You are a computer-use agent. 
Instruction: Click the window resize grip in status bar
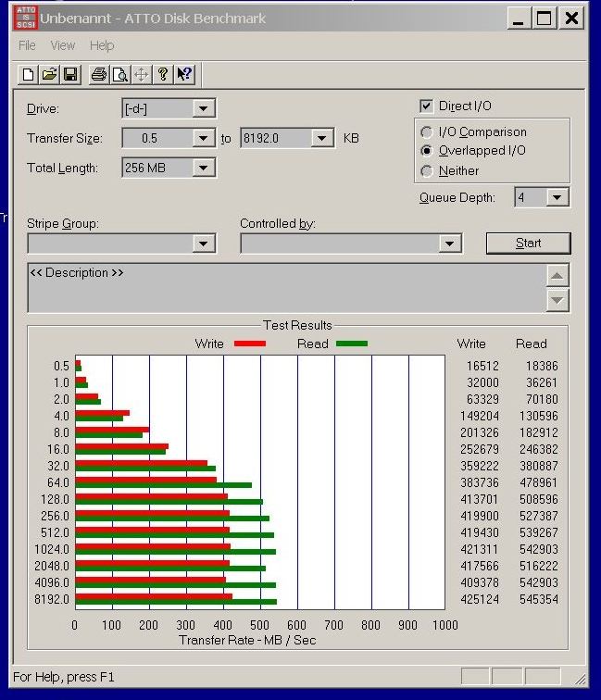(580, 680)
